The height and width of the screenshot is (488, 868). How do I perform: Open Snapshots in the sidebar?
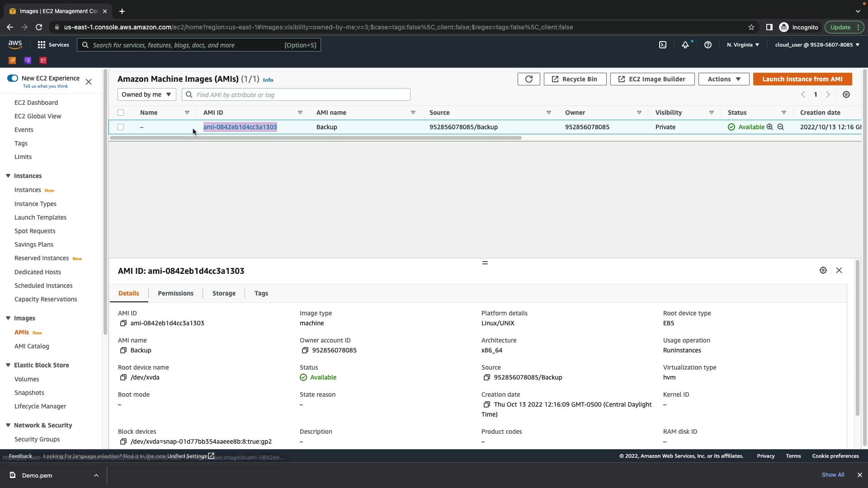29,393
